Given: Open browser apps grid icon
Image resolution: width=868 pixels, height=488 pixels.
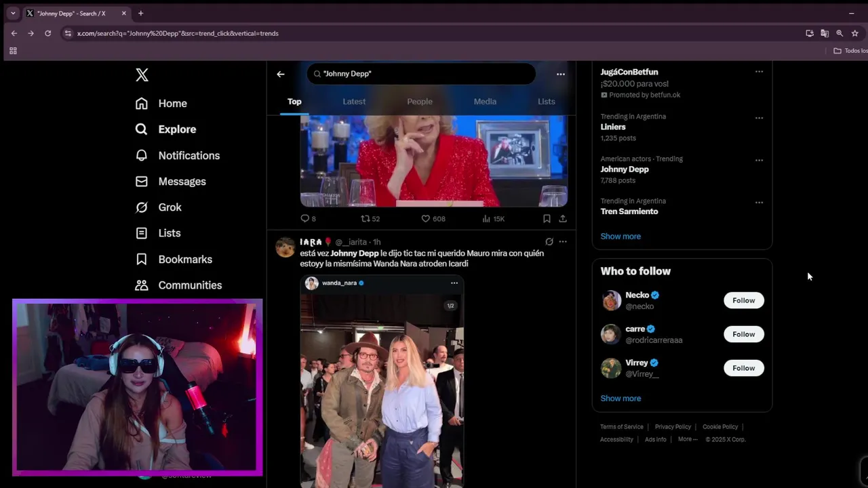Looking at the screenshot, I should [x=13, y=51].
